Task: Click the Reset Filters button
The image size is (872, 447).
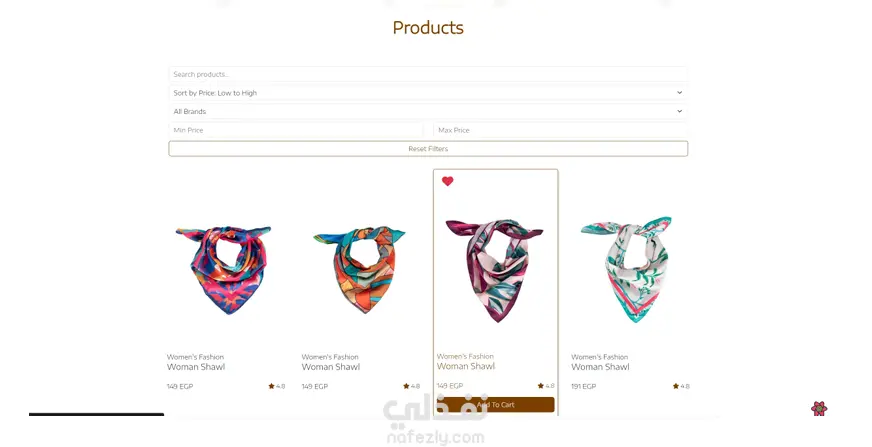Action: click(428, 148)
